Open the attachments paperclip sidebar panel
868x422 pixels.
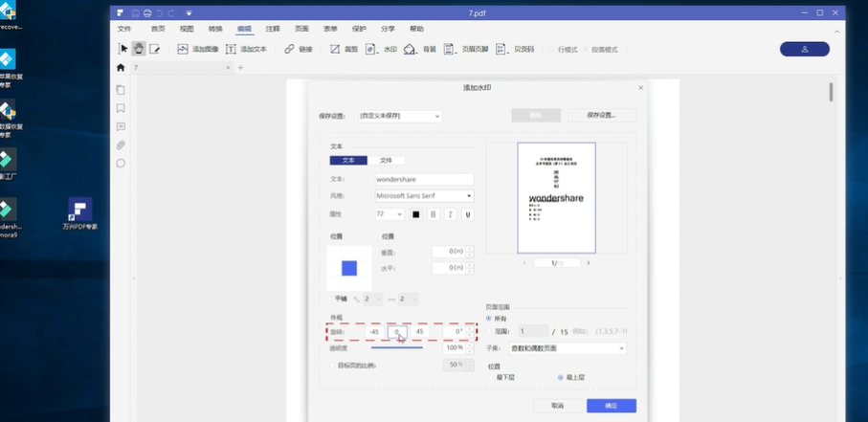(x=121, y=145)
